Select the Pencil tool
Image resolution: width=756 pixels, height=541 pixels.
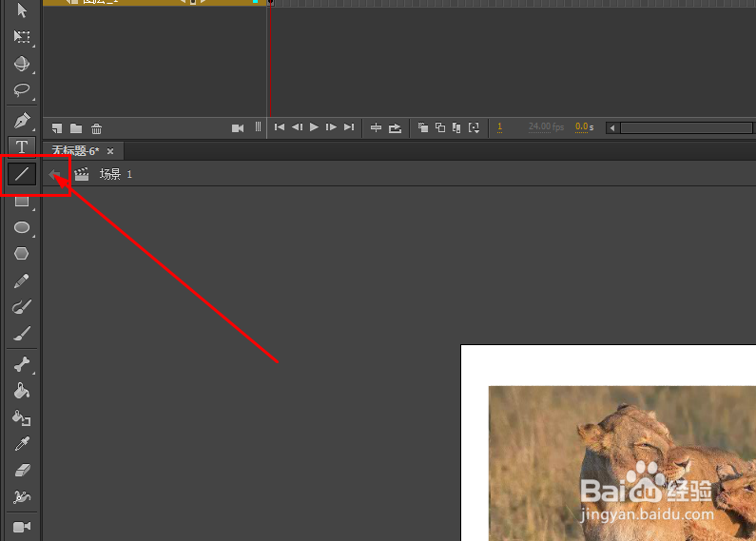click(22, 280)
